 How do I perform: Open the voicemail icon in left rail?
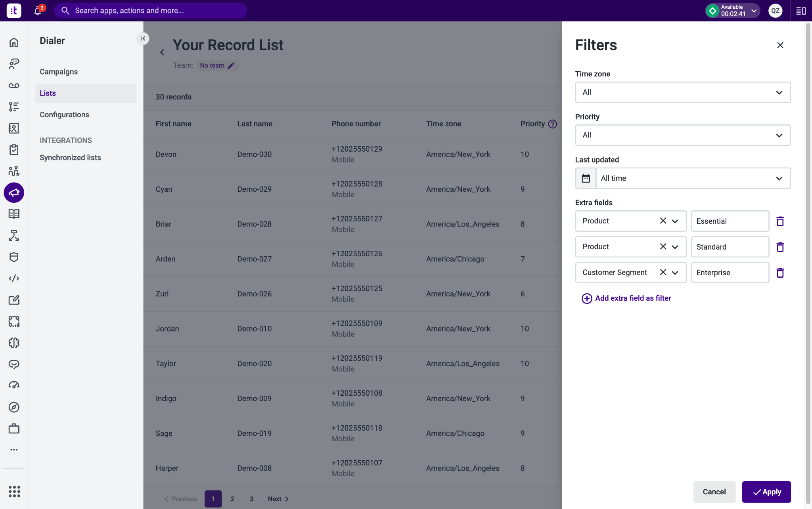pos(14,85)
